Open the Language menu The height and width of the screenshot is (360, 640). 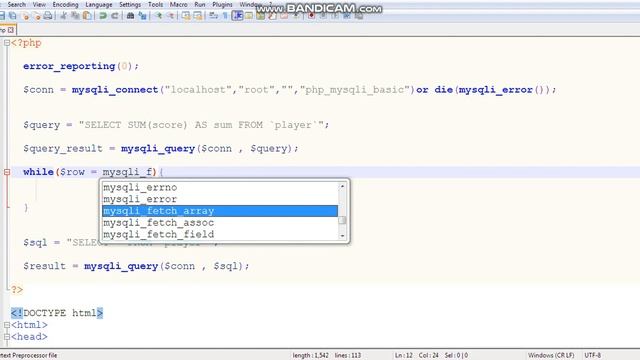click(x=99, y=4)
